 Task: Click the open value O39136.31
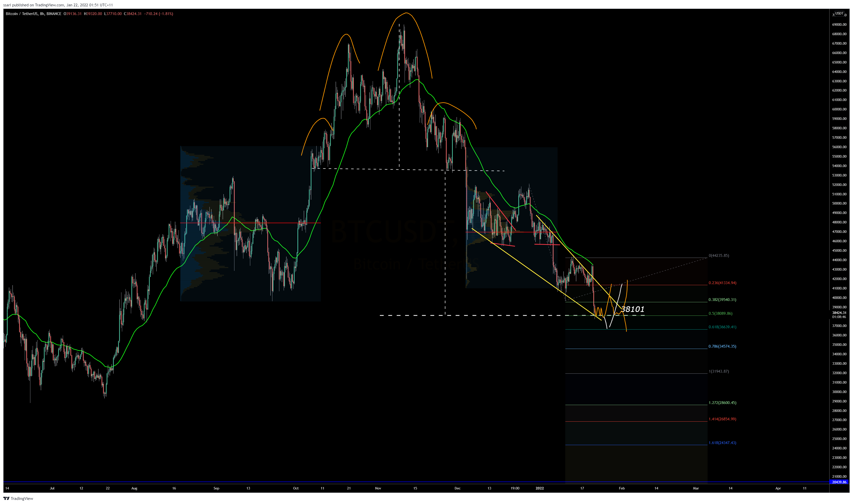click(x=73, y=14)
